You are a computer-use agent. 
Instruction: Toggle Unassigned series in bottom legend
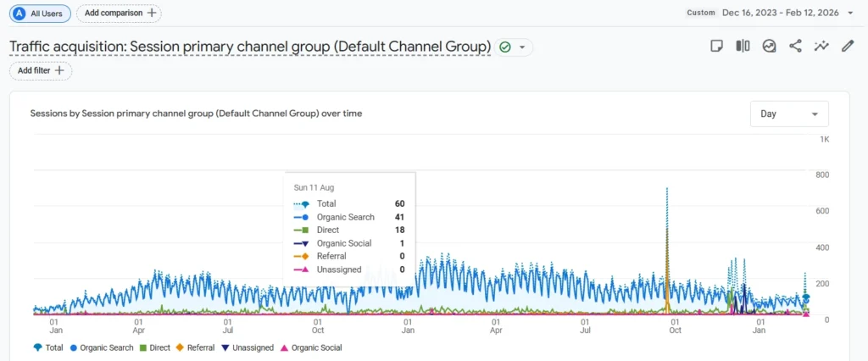pos(248,347)
